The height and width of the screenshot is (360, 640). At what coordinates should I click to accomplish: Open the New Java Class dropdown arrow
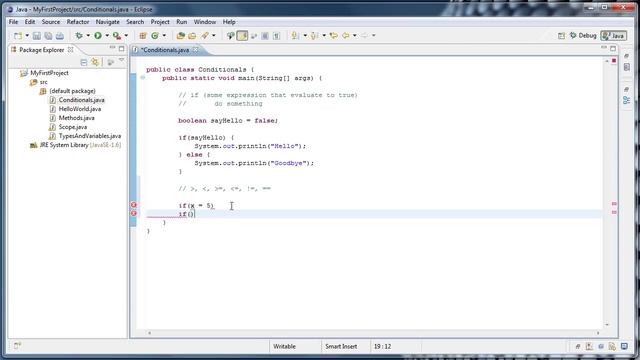coord(164,36)
